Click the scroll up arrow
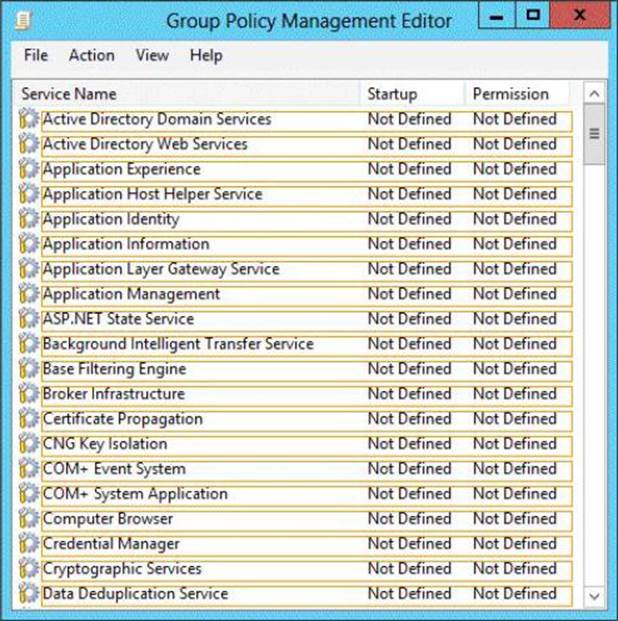618x621 pixels. (594, 95)
